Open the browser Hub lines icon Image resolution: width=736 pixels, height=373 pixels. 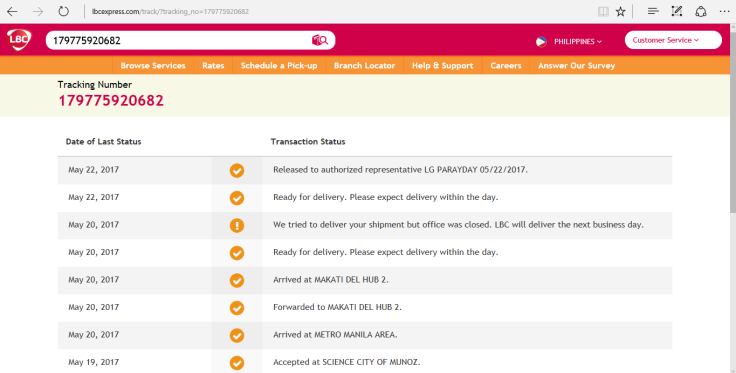coord(653,11)
